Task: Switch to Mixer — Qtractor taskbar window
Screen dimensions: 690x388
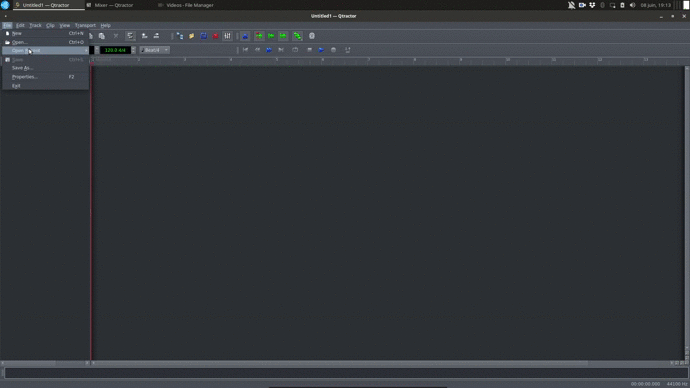Action: point(114,5)
